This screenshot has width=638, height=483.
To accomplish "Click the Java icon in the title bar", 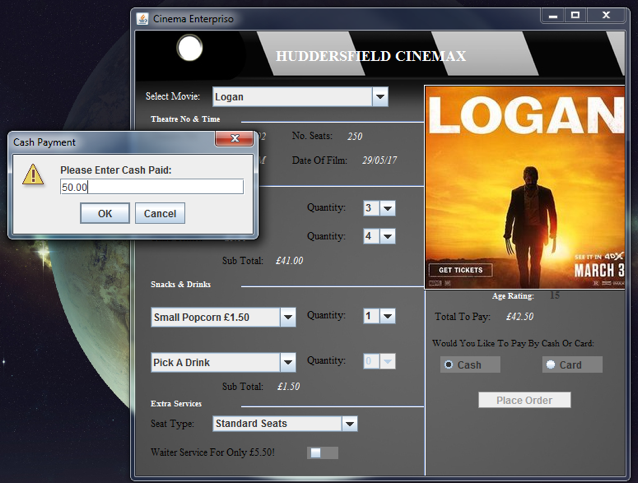I will pyautogui.click(x=142, y=19).
